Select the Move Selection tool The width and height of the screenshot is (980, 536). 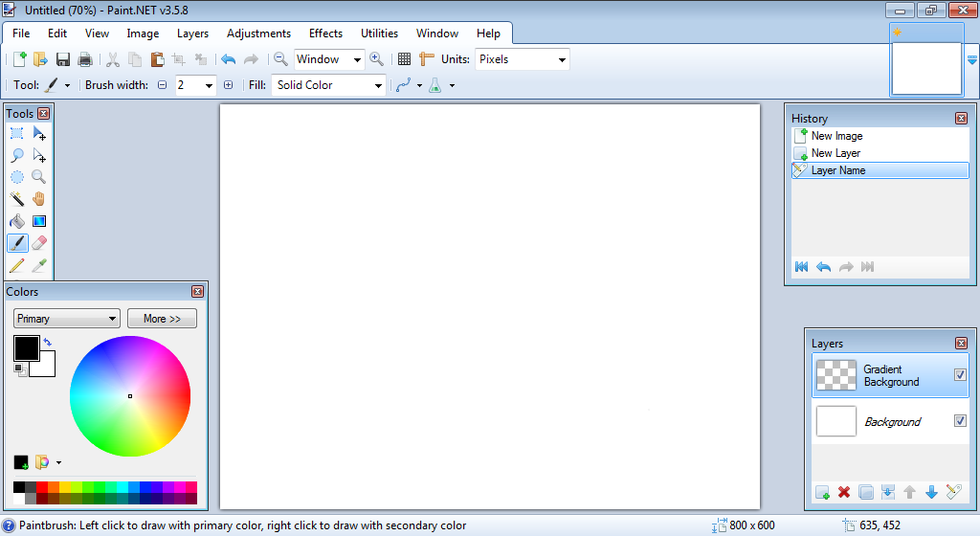38,156
